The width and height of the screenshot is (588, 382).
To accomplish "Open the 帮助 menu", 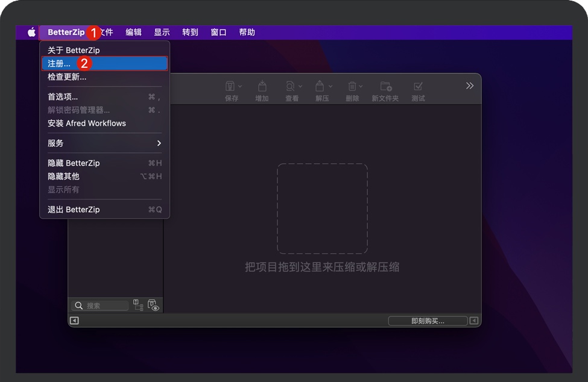I will click(247, 32).
